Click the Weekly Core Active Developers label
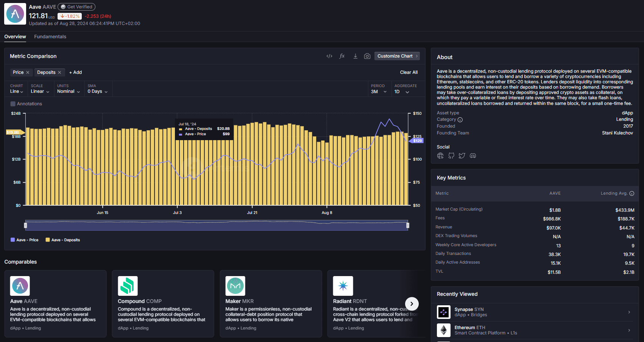This screenshot has height=342, width=644. pos(466,245)
